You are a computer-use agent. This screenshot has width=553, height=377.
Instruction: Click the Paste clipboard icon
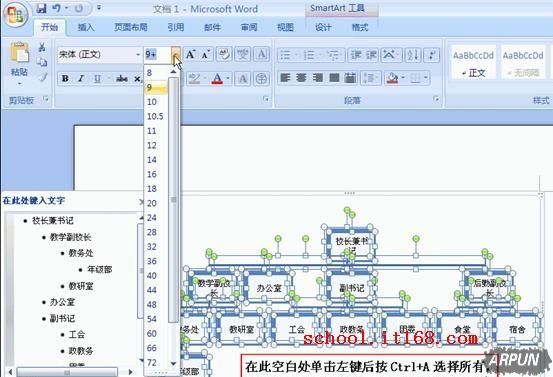click(19, 53)
